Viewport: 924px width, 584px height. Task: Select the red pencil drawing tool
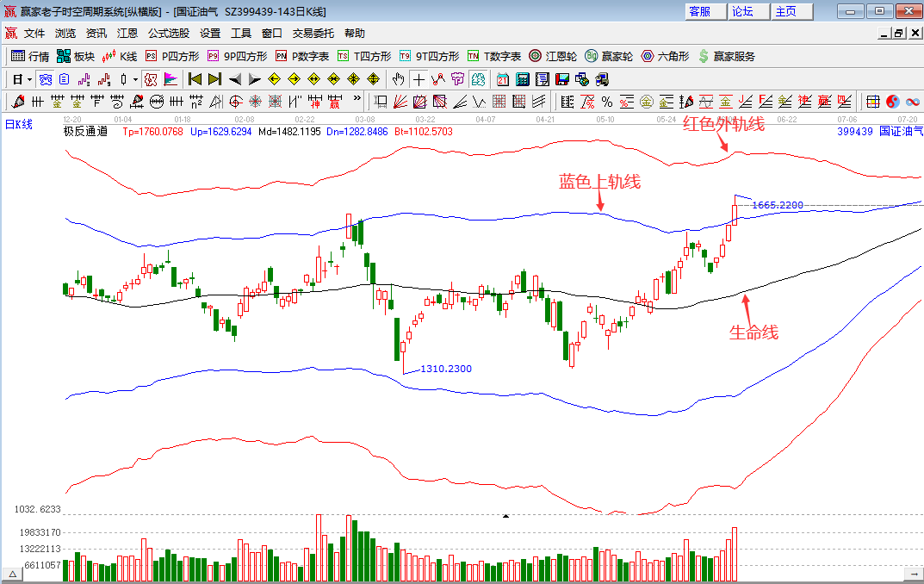tap(18, 102)
